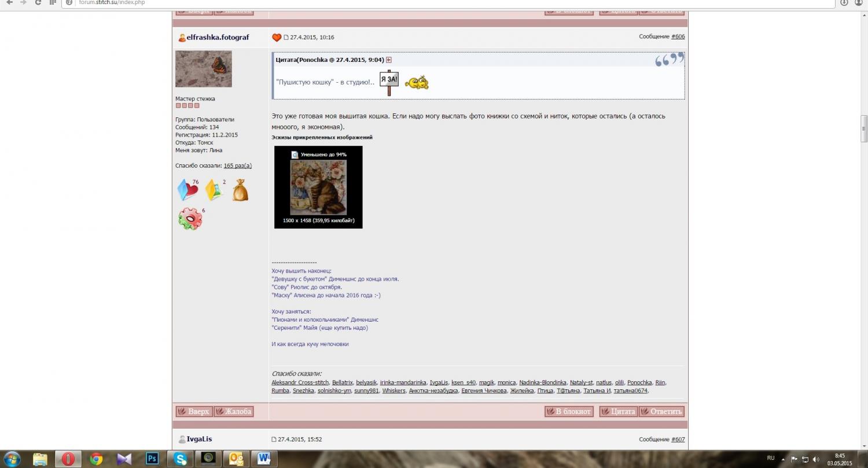Click elfrashka.fotograf's butterfly avatar

[x=203, y=69]
